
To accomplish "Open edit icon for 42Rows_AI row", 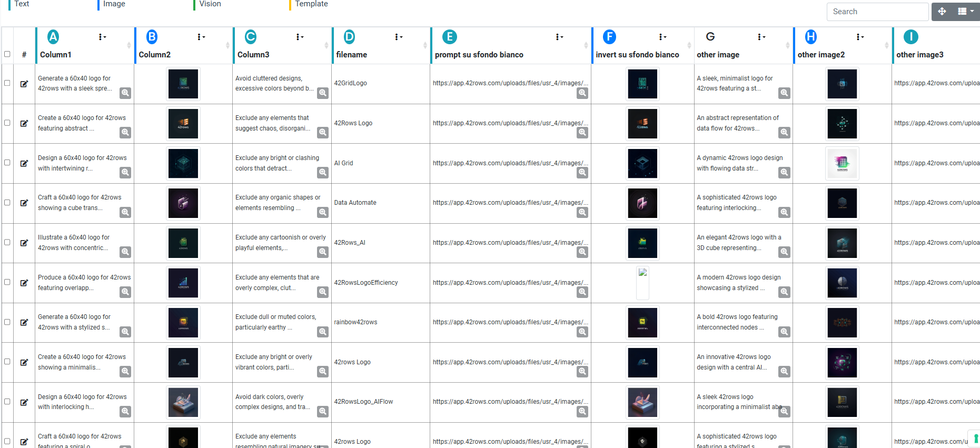I will coord(24,243).
